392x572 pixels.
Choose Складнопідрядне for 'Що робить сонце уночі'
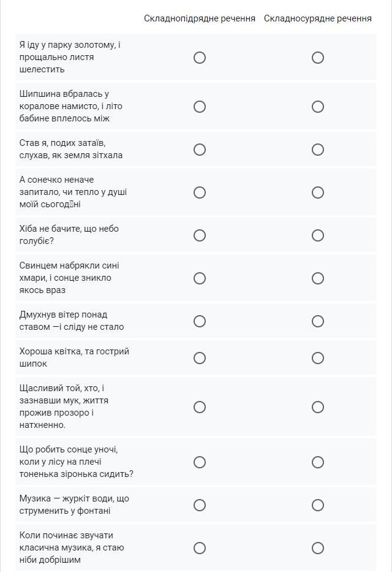tap(200, 462)
